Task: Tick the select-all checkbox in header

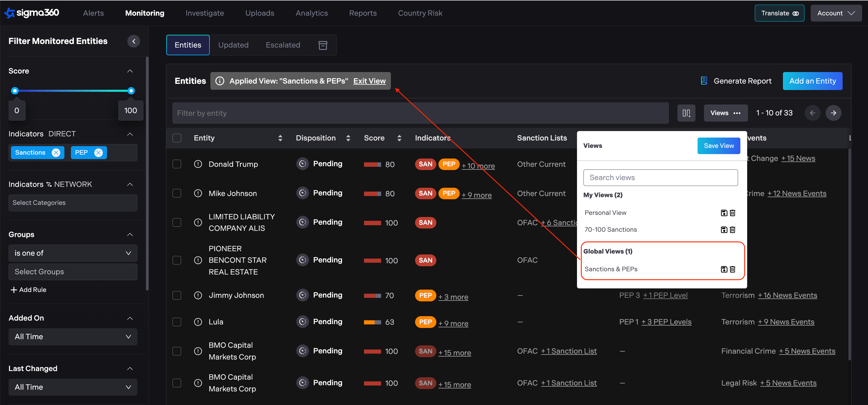Action: click(177, 138)
